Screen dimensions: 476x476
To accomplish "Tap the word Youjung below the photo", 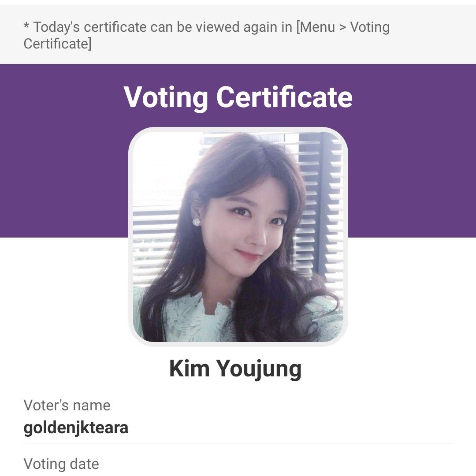I will tap(259, 369).
